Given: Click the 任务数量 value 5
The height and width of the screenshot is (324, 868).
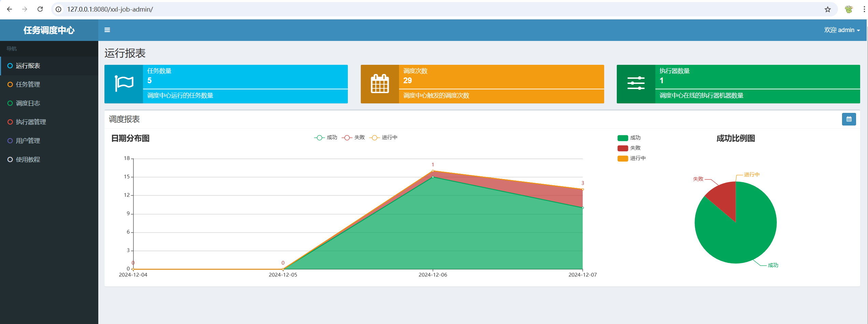Looking at the screenshot, I should tap(150, 80).
